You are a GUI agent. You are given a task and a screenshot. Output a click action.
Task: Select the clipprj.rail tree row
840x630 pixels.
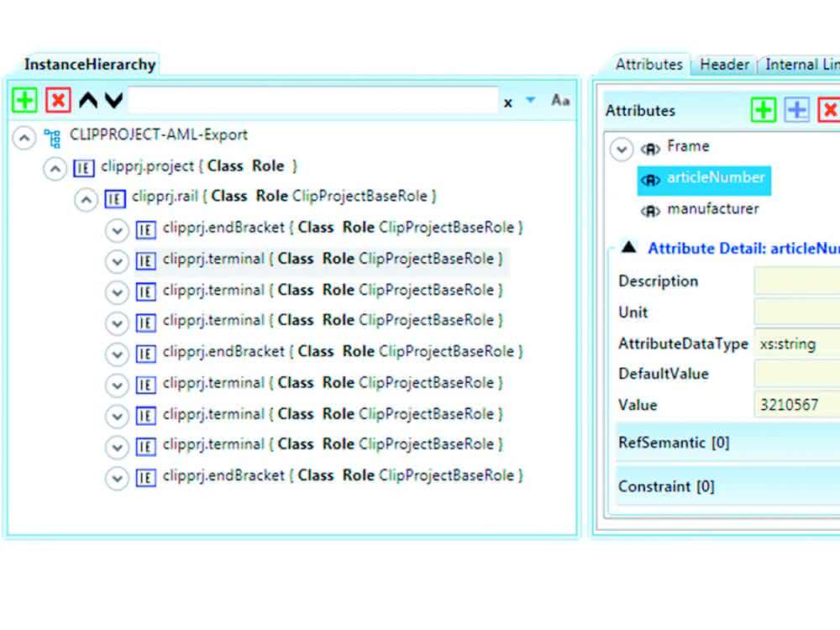click(284, 197)
